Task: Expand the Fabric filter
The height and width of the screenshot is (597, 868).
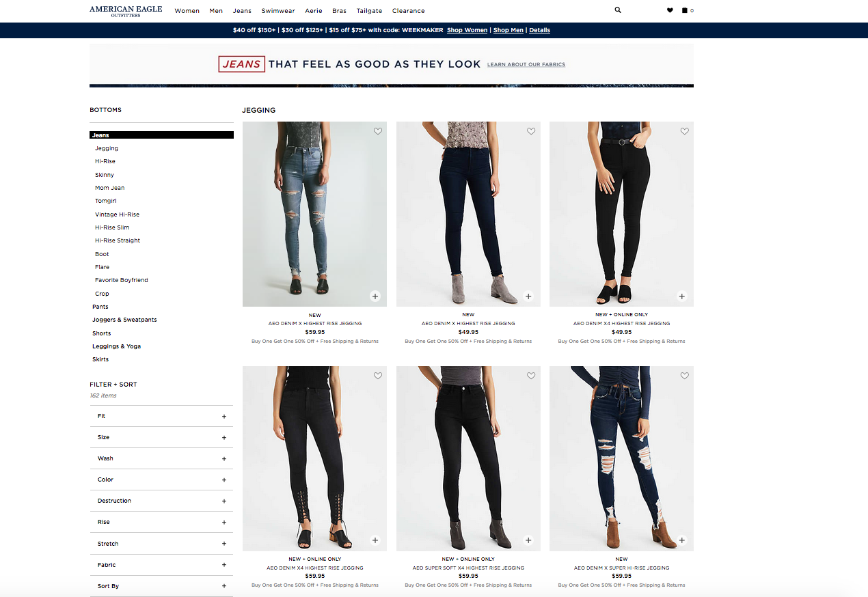Action: pos(161,565)
